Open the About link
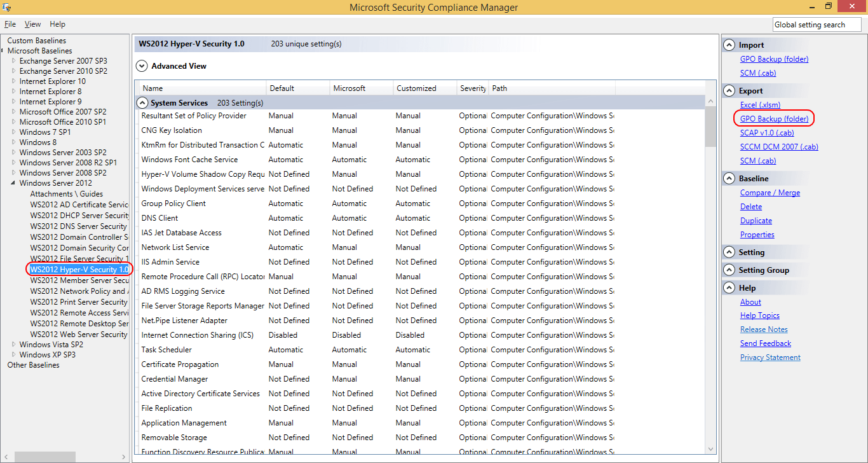Screen dimensions: 868x463 (x=750, y=302)
